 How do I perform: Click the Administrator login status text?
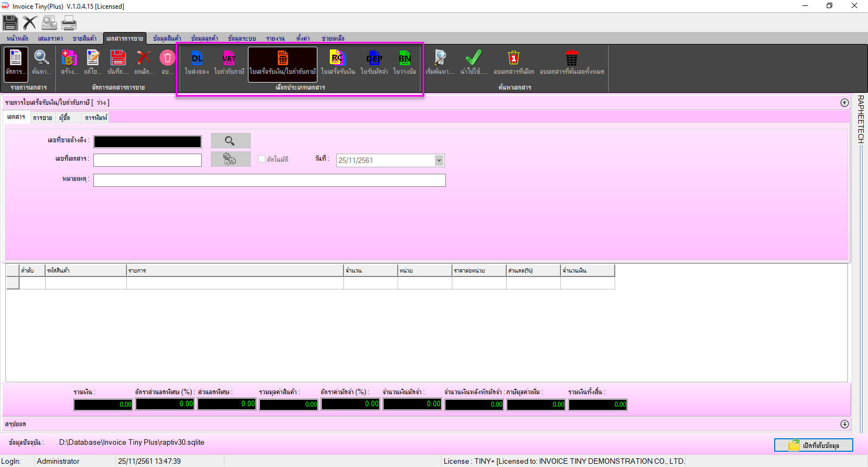[58, 461]
